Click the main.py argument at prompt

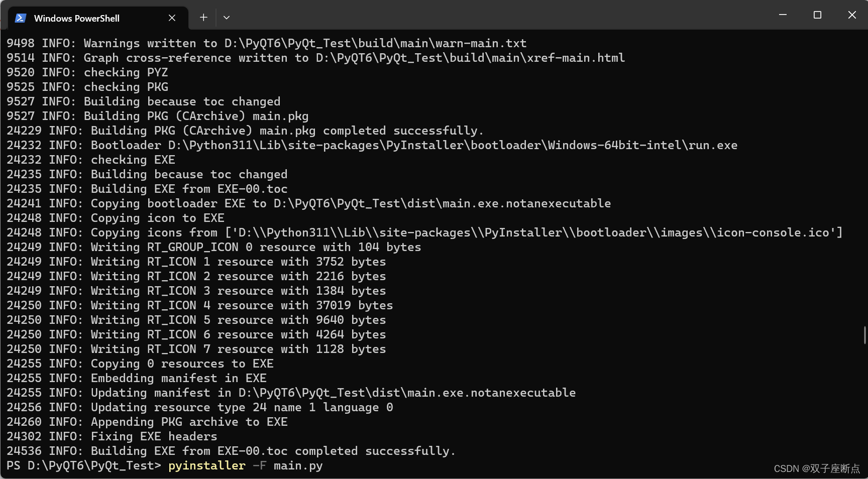tap(298, 465)
